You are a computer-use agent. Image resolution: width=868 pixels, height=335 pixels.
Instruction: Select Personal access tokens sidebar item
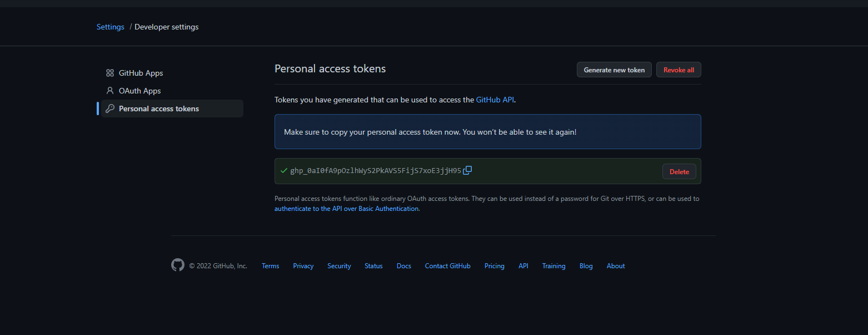coord(172,109)
